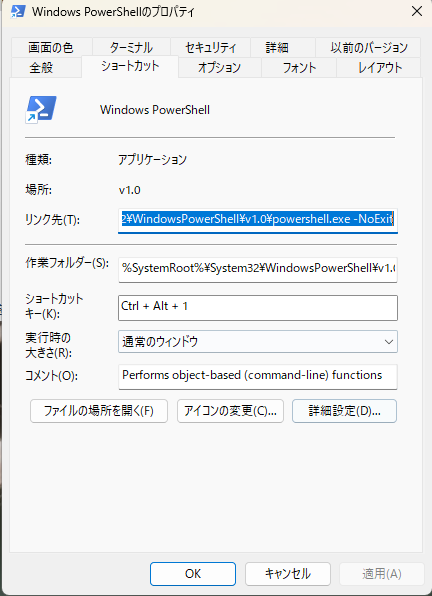Click the コメント text field

click(258, 377)
